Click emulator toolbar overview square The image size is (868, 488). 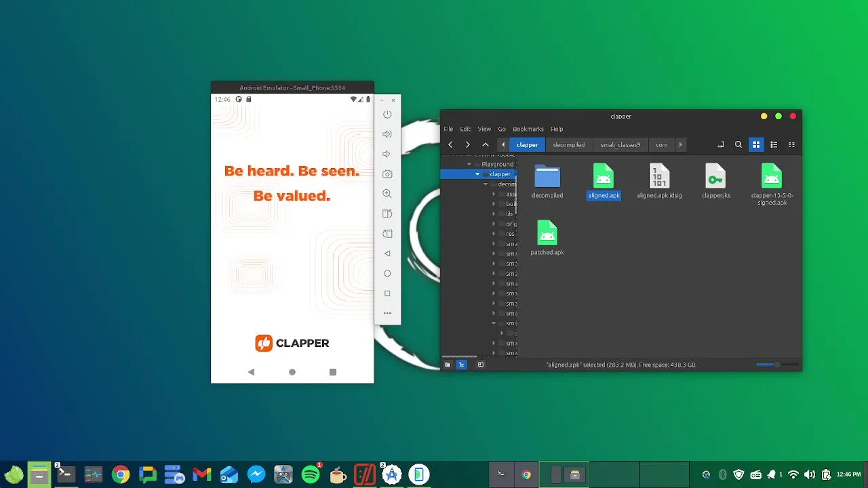[387, 293]
